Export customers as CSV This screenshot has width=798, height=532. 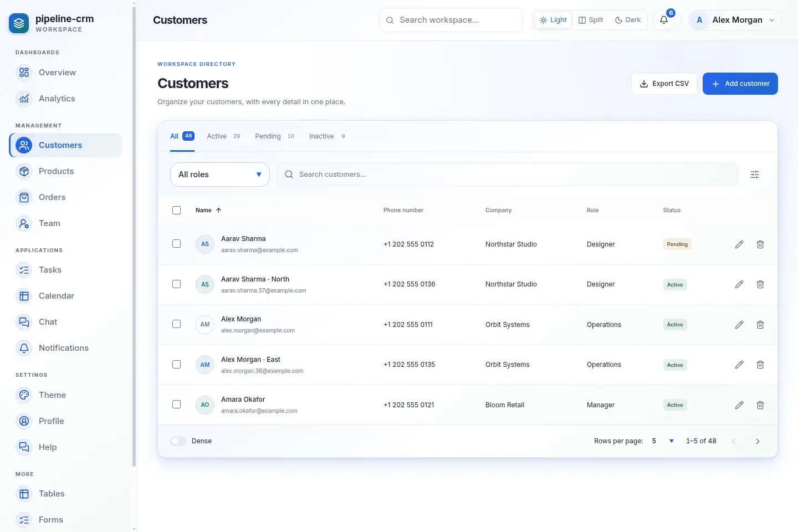(664, 84)
